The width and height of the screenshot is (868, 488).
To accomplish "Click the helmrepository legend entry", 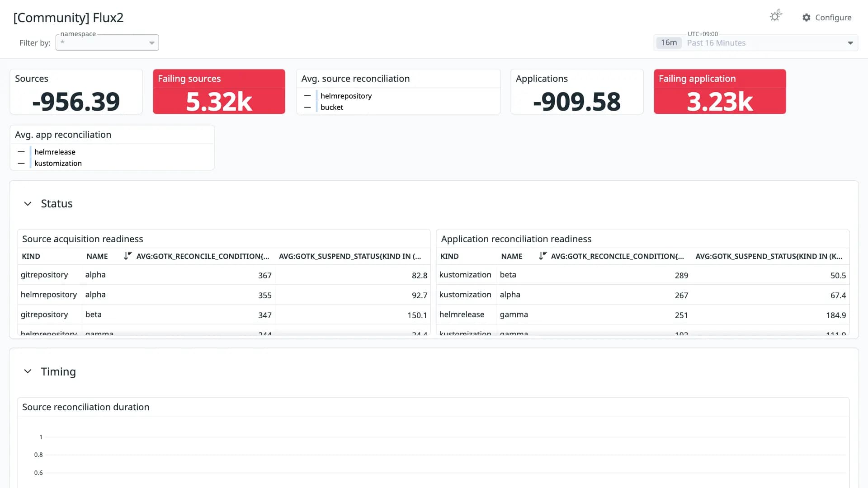I will point(346,96).
